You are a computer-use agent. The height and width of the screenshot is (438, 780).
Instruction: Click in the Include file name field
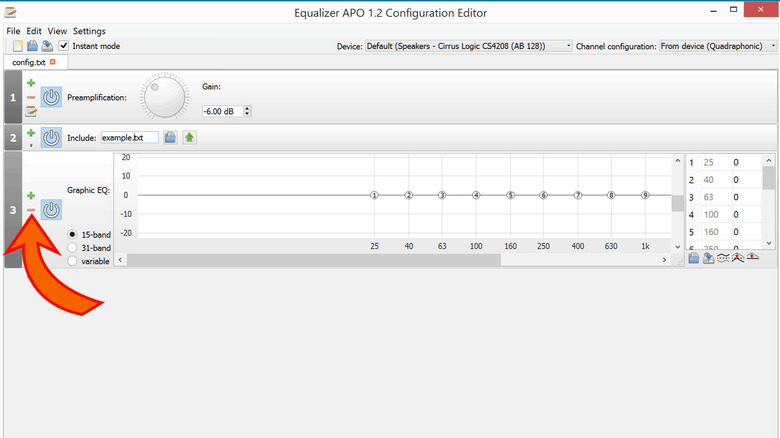pos(130,137)
